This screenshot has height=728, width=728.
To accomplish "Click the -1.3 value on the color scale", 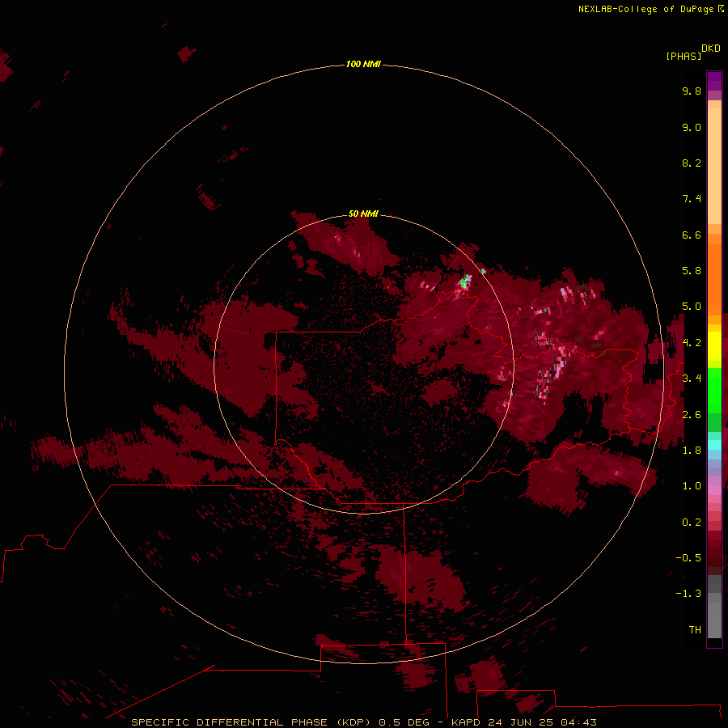I will [688, 594].
